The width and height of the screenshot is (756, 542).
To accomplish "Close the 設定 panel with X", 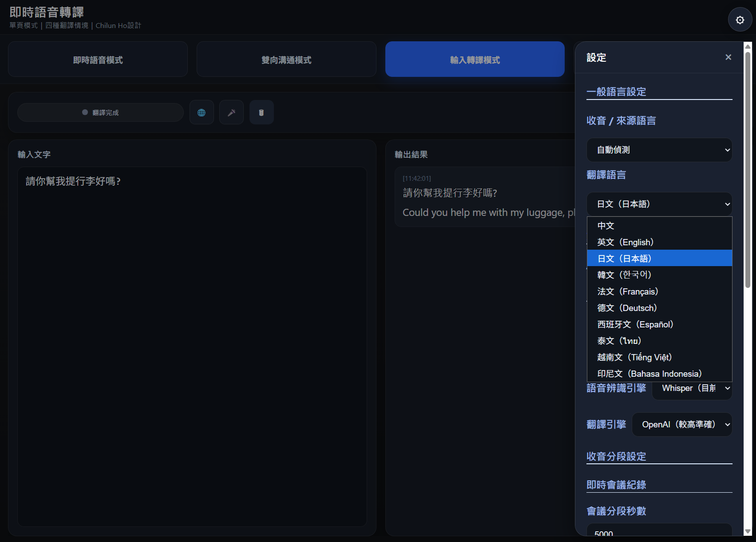I will [728, 57].
